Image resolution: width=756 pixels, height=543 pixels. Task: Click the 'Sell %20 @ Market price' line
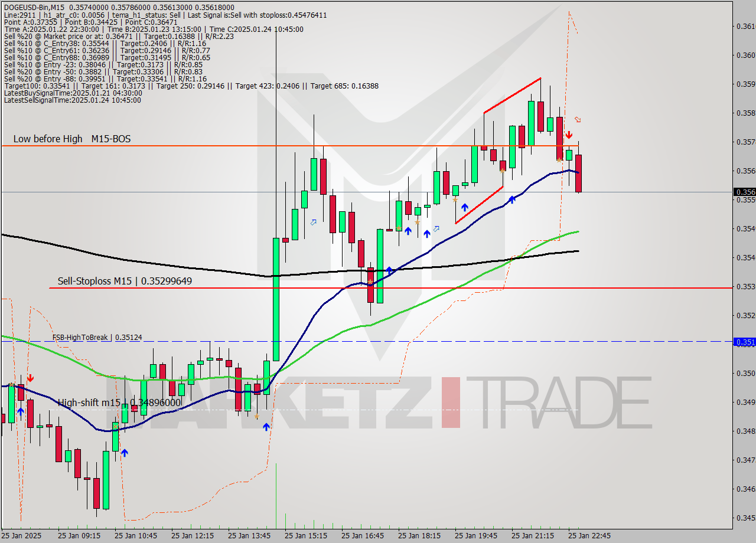click(x=119, y=36)
